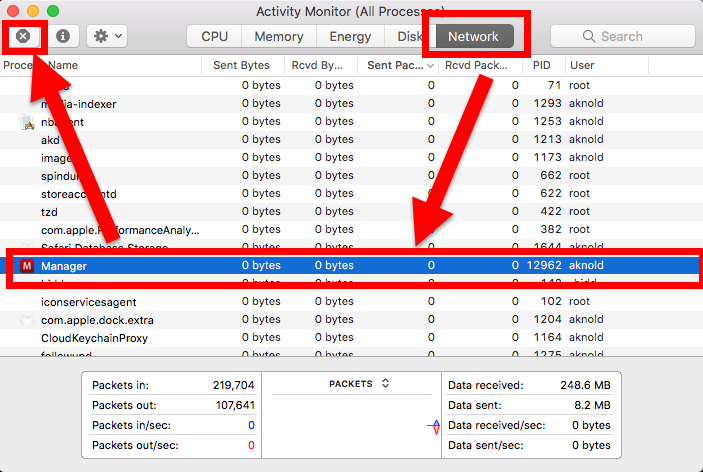
Task: Click the green zoom window button
Action: [x=53, y=11]
